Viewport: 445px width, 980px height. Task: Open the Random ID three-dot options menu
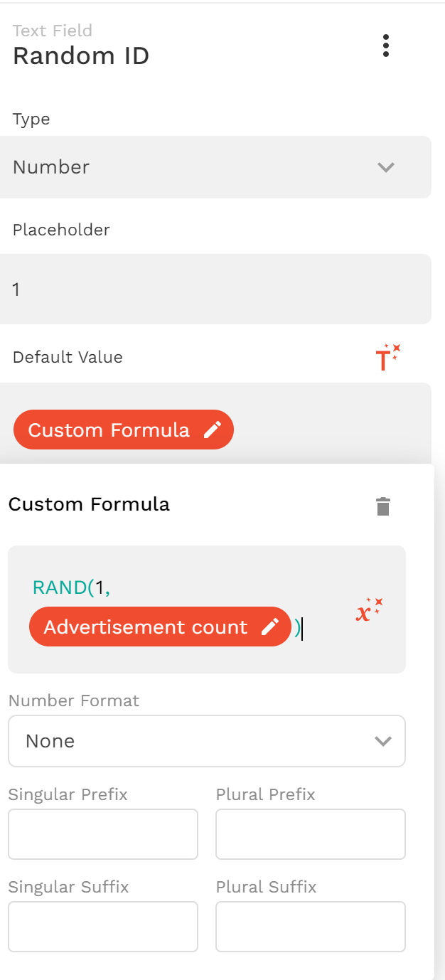pos(385,46)
